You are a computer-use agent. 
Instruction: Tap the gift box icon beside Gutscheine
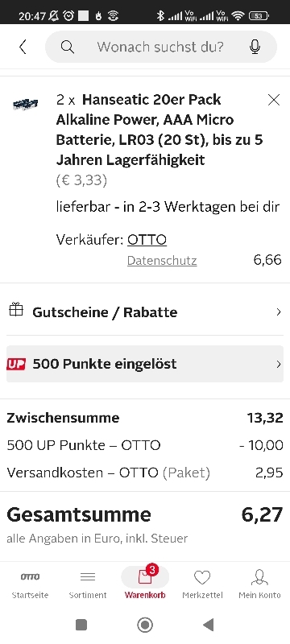click(x=16, y=310)
